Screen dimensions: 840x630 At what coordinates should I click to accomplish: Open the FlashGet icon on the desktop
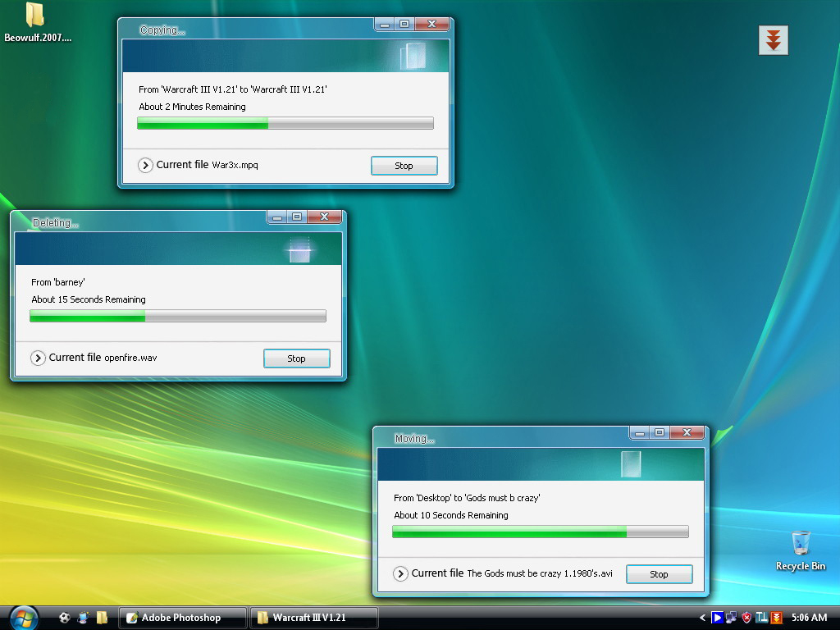coord(772,39)
